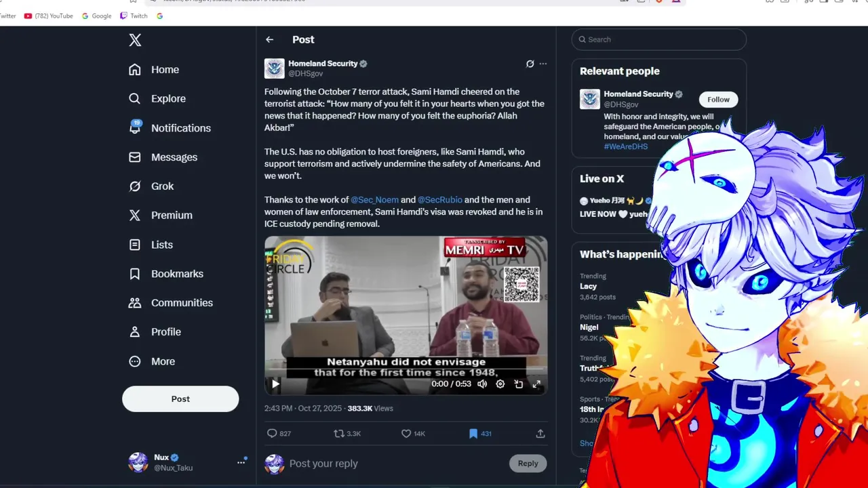Screen dimensions: 868x488
Task: Click the Grok explain icon on post
Action: pos(530,64)
